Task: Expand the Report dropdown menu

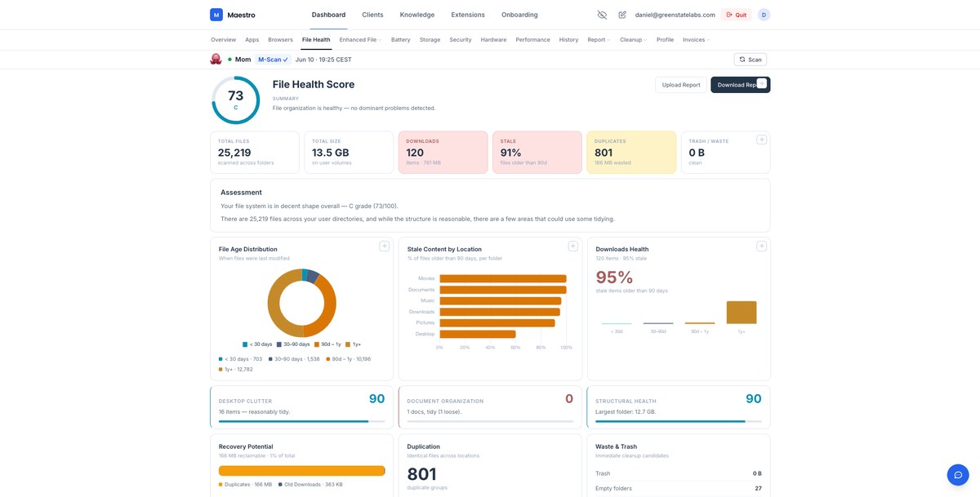Action: [x=599, y=40]
